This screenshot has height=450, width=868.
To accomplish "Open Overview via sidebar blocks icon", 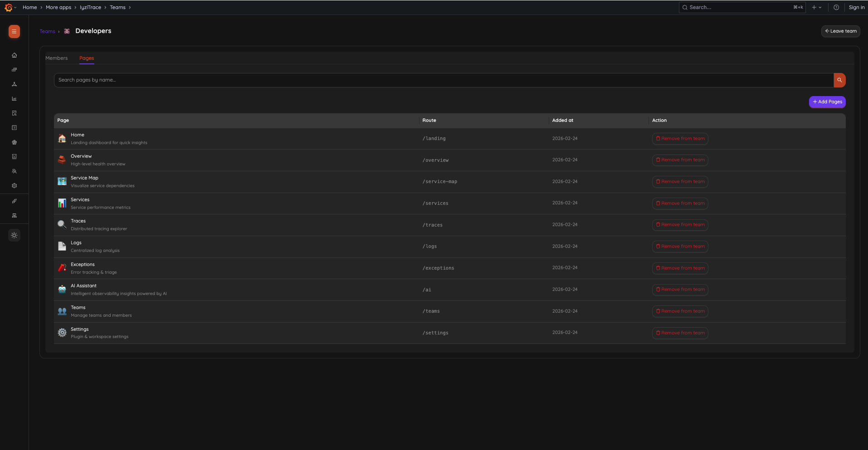I will pyautogui.click(x=14, y=70).
